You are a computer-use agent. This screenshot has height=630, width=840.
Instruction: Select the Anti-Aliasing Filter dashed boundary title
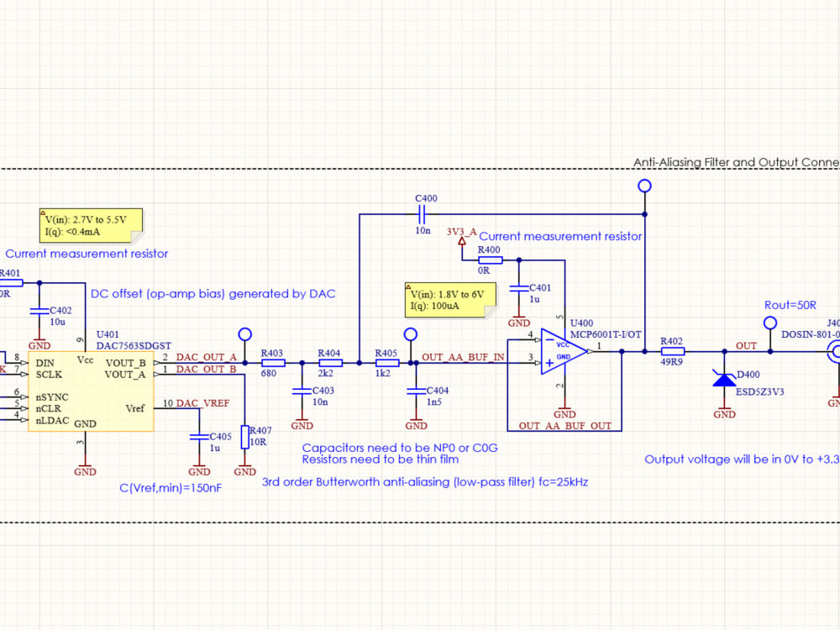point(738,161)
